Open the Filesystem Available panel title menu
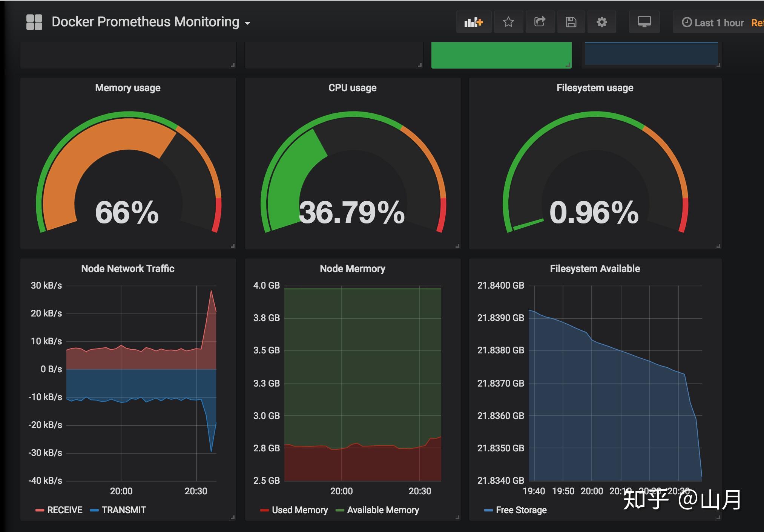 [595, 269]
